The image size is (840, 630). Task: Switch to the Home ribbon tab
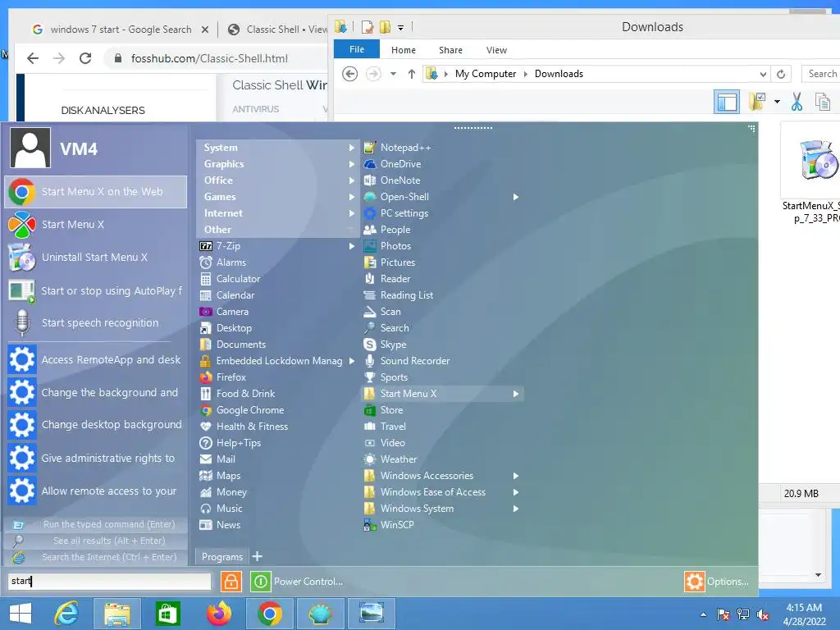(x=404, y=50)
